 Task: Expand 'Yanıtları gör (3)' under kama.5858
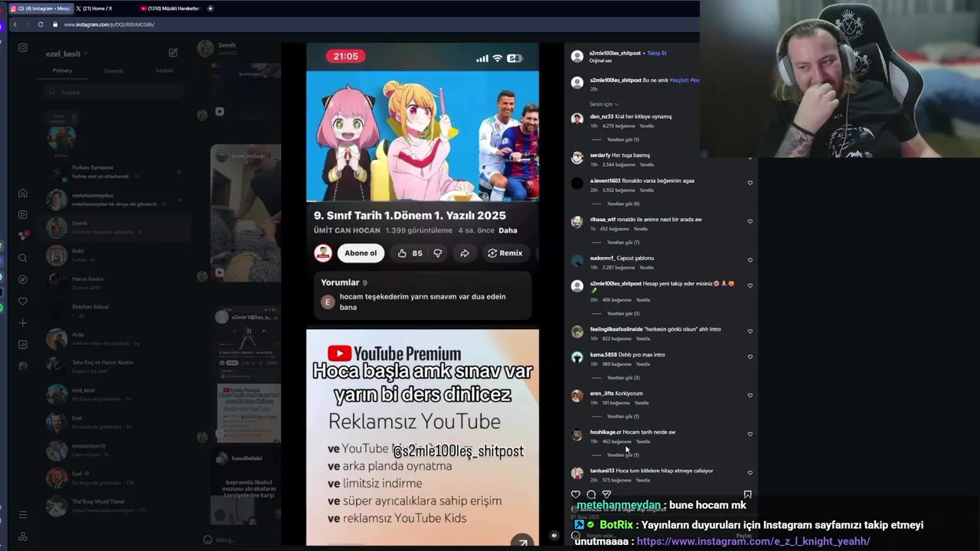622,377
